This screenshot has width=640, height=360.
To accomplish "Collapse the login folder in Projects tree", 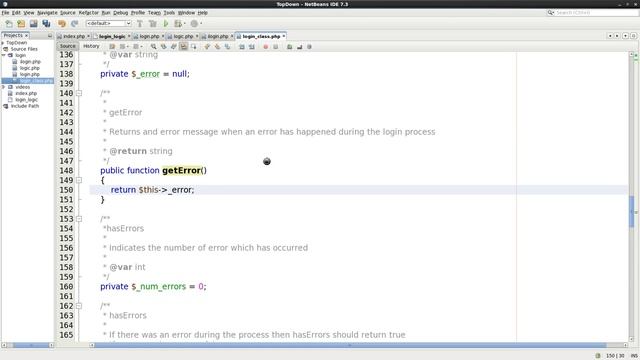I will 4,55.
